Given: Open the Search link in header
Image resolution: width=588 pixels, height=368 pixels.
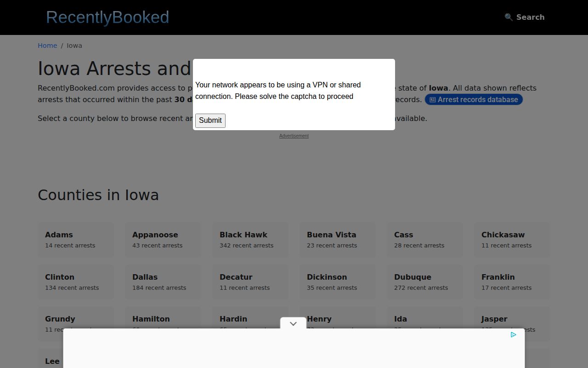Looking at the screenshot, I should pos(525,17).
